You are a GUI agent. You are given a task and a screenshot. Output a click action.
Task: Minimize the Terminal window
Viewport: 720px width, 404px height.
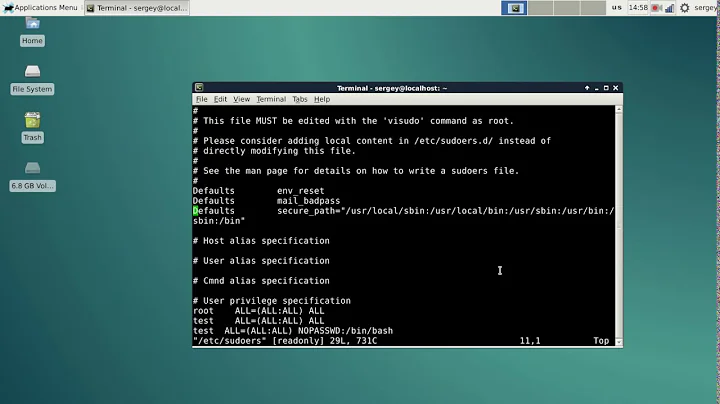point(596,88)
